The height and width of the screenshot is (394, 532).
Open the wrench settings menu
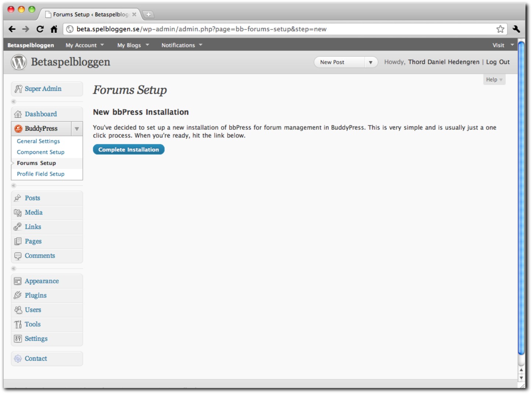pyautogui.click(x=516, y=29)
